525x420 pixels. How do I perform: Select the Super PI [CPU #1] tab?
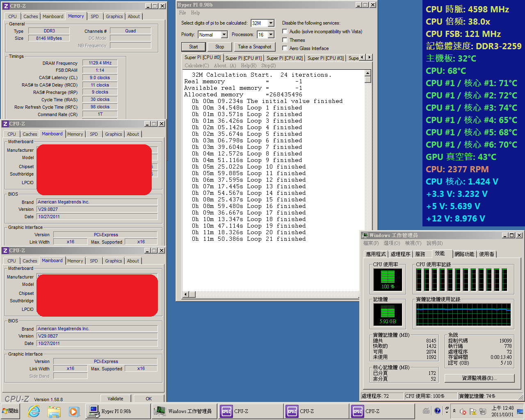[244, 58]
